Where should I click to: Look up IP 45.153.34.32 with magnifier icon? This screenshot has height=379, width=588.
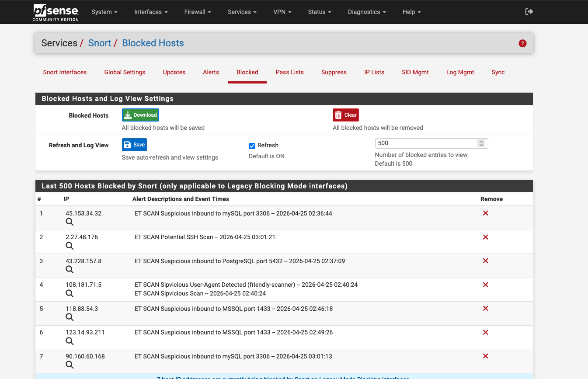coord(70,222)
